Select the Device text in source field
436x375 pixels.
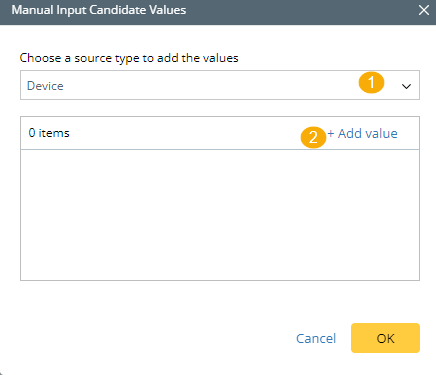(x=45, y=86)
